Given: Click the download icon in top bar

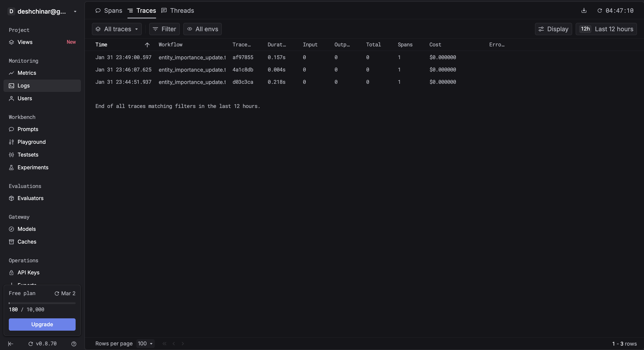Looking at the screenshot, I should (x=584, y=11).
